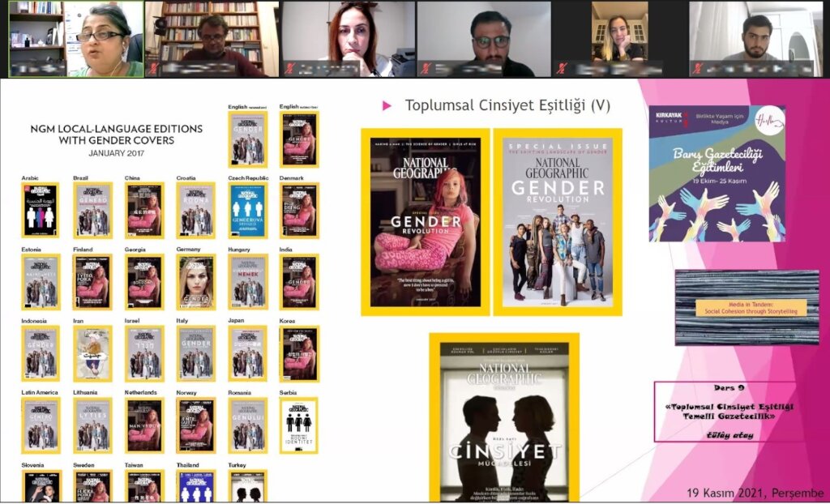830x504 pixels.
Task: Click the Indonesia edition cover thumbnail
Action: tap(41, 353)
